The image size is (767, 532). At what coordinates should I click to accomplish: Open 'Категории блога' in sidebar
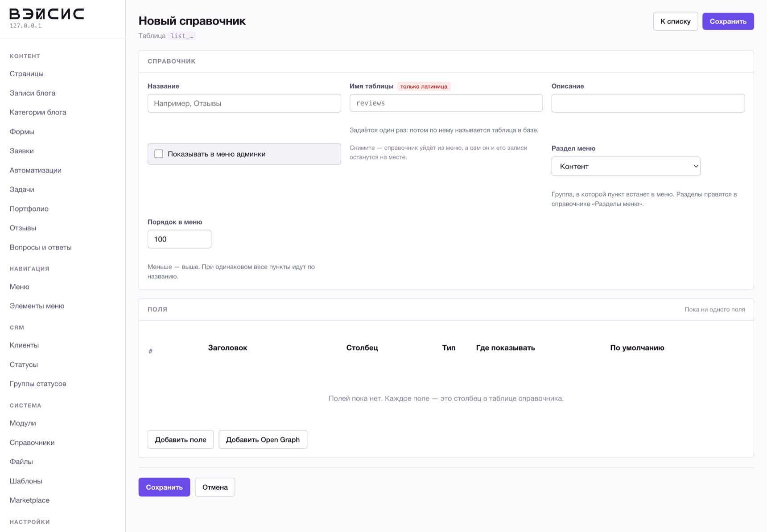pyautogui.click(x=38, y=112)
